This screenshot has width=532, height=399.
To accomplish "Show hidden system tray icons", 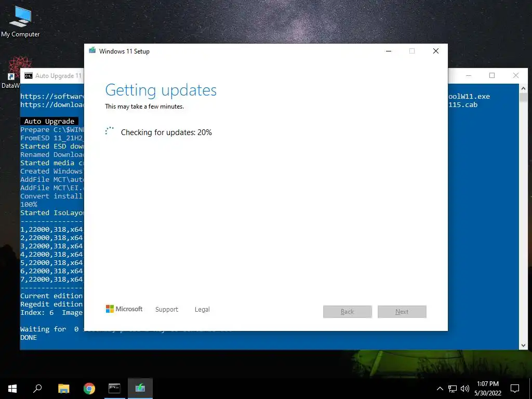I will pos(440,389).
